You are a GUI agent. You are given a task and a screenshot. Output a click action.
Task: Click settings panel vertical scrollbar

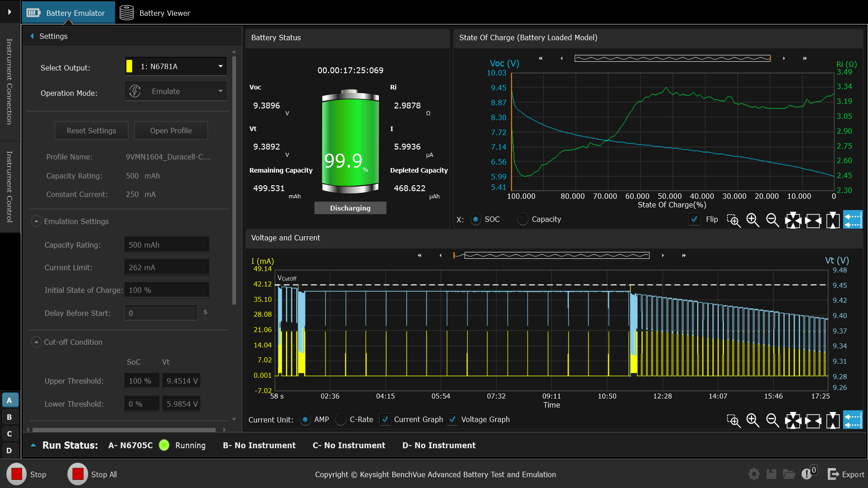[x=234, y=181]
